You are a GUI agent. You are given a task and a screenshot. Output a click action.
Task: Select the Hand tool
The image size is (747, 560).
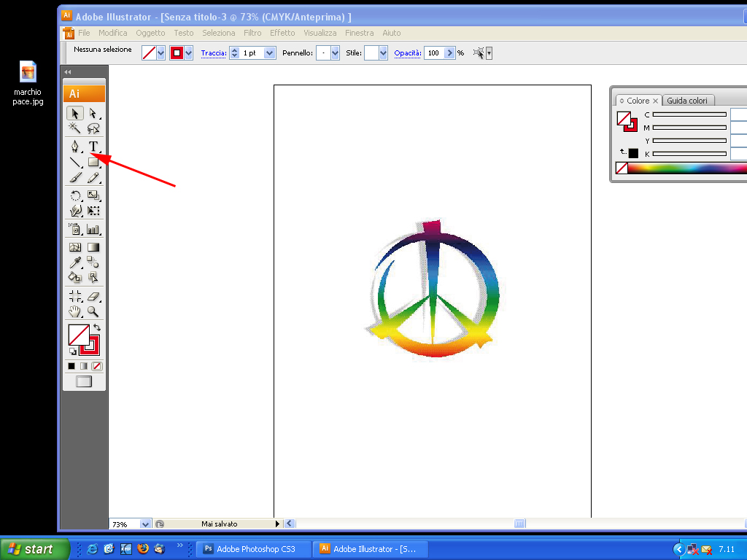click(75, 311)
